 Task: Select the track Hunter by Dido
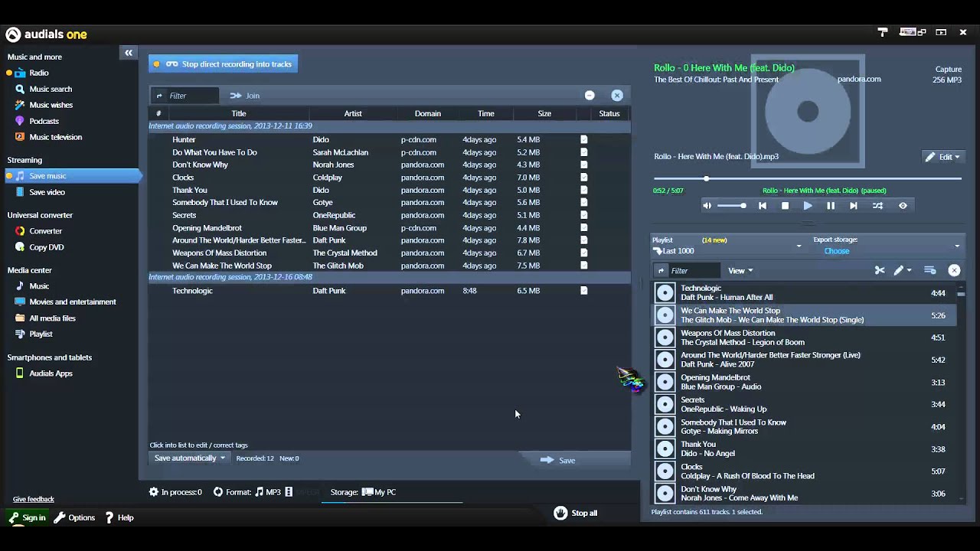click(389, 139)
